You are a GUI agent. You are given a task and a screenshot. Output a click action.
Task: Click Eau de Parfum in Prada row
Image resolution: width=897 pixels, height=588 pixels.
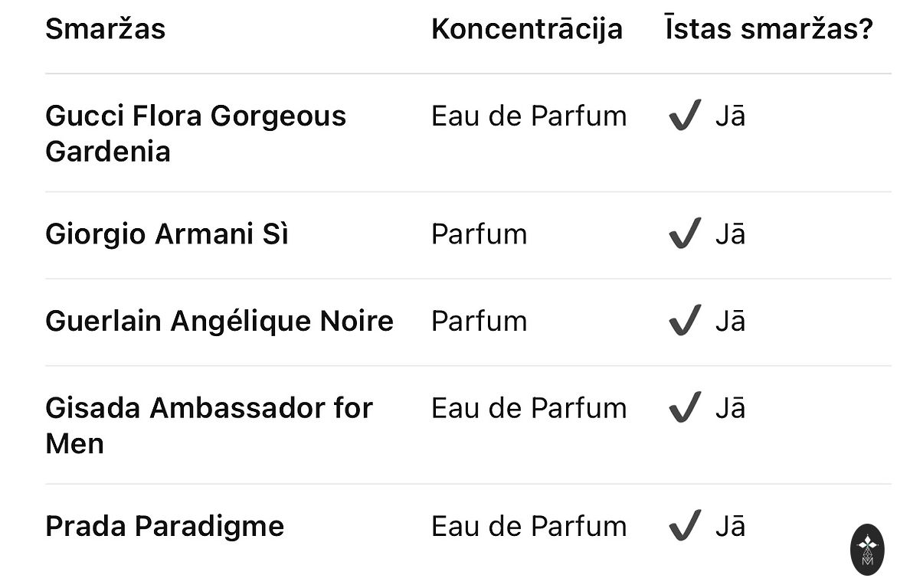[529, 526]
